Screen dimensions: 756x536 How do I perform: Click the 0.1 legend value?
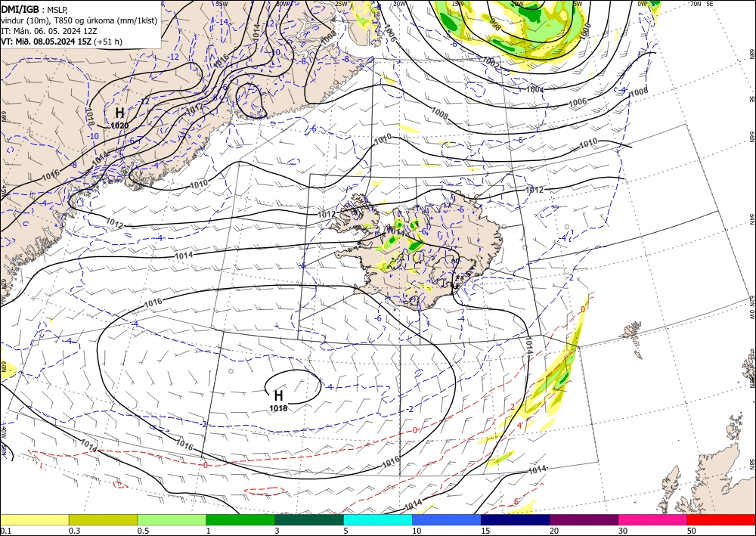click(6, 531)
